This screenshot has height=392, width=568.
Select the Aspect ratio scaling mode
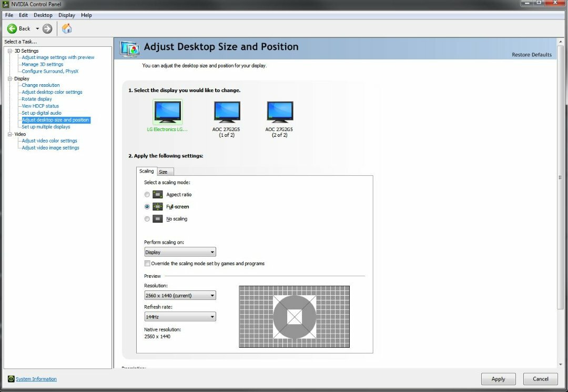[x=147, y=194]
